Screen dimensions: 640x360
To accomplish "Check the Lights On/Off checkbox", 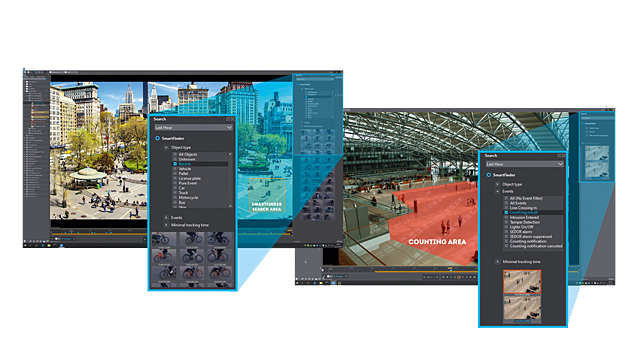I will (506, 227).
